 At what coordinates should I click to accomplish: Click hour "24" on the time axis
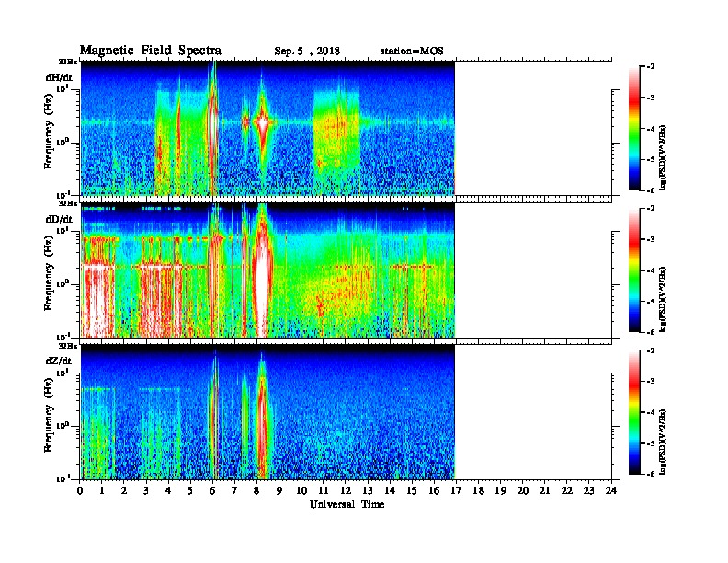[610, 491]
